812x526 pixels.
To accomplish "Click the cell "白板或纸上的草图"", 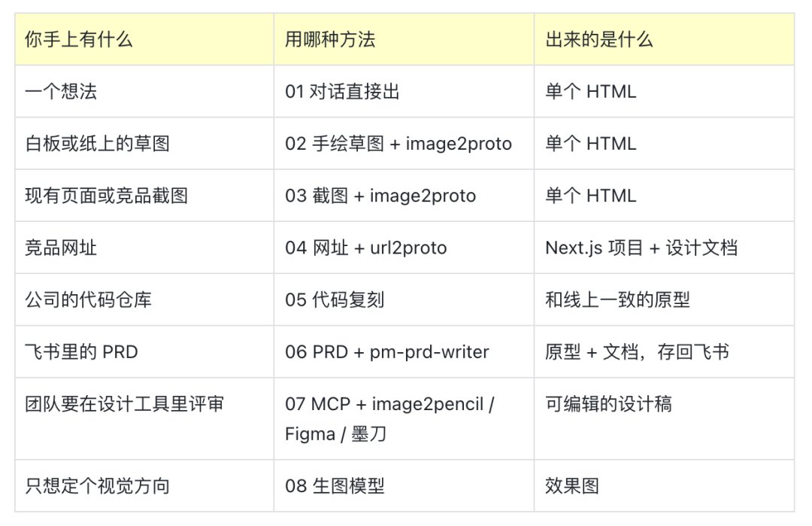I will 144,144.
